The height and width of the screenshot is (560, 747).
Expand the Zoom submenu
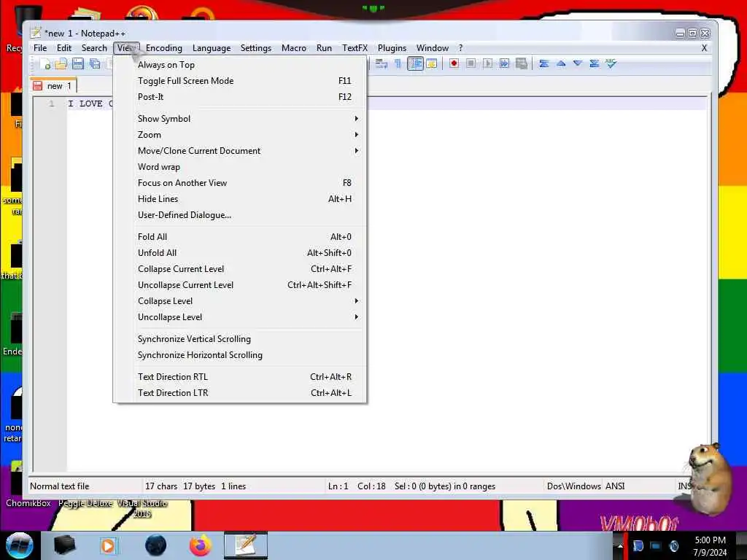(240, 135)
